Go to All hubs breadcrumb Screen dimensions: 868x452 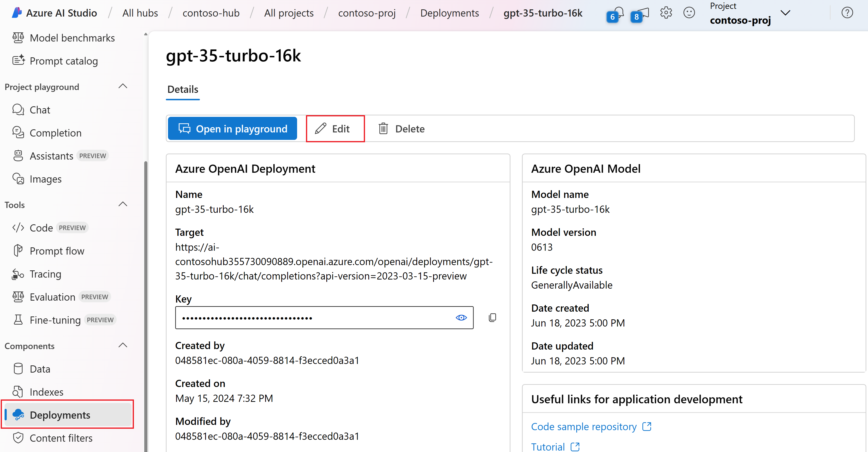(140, 13)
